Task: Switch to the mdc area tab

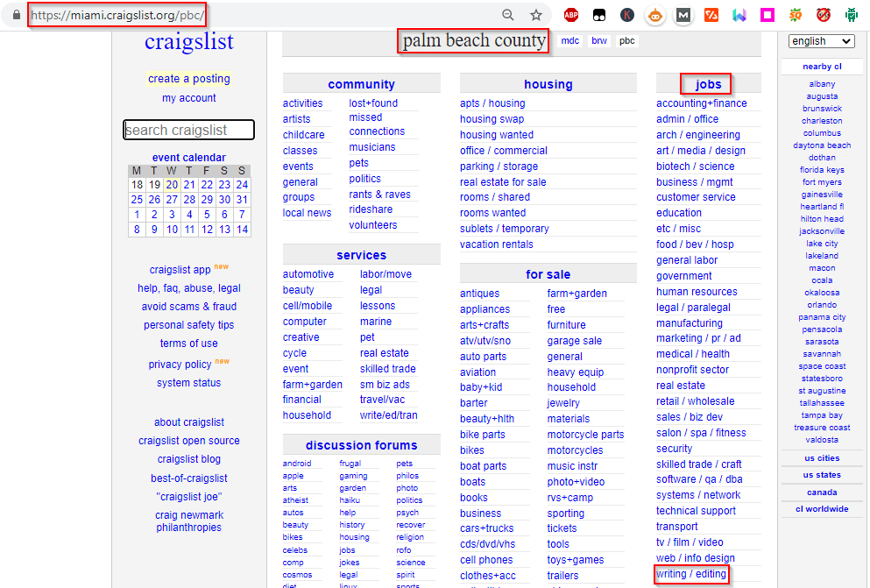Action: point(569,41)
